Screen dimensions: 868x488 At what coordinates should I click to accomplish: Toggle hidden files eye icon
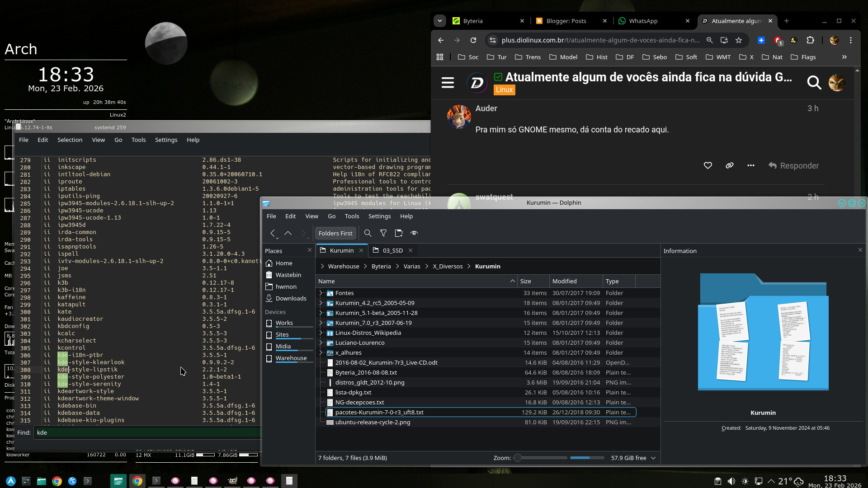coord(414,233)
